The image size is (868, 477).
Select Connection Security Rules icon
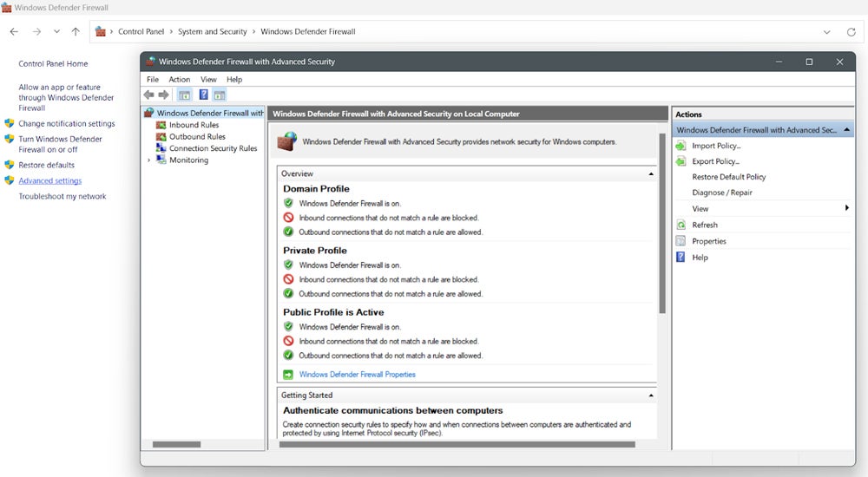[x=161, y=148]
